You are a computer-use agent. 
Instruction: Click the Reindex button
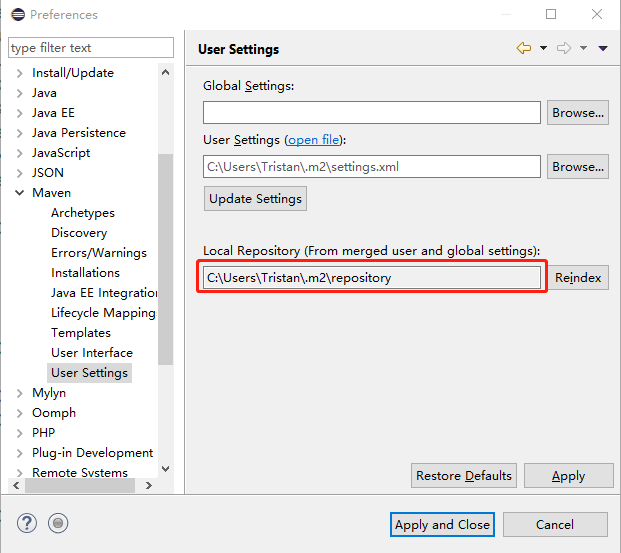click(578, 278)
